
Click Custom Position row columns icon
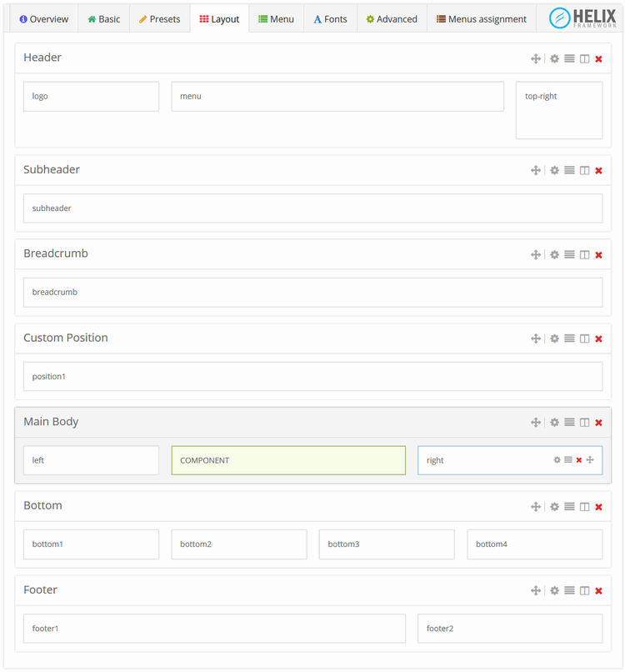(584, 339)
